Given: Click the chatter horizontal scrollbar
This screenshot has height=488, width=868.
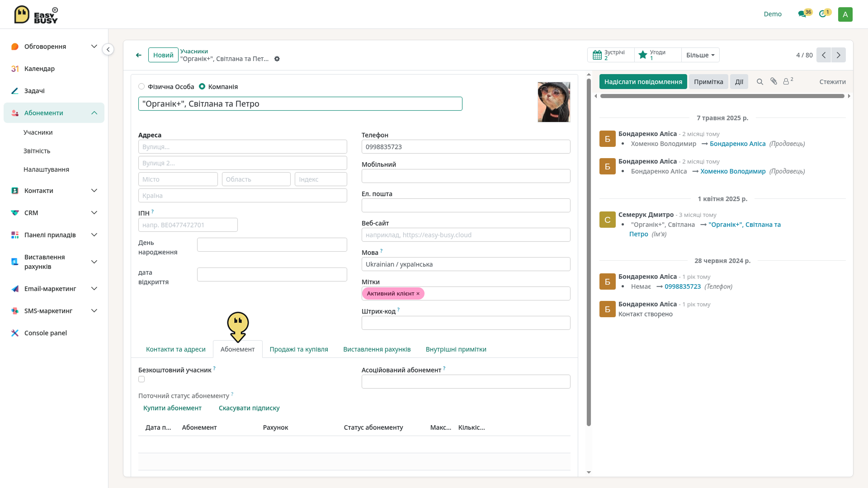Looking at the screenshot, I should [722, 96].
